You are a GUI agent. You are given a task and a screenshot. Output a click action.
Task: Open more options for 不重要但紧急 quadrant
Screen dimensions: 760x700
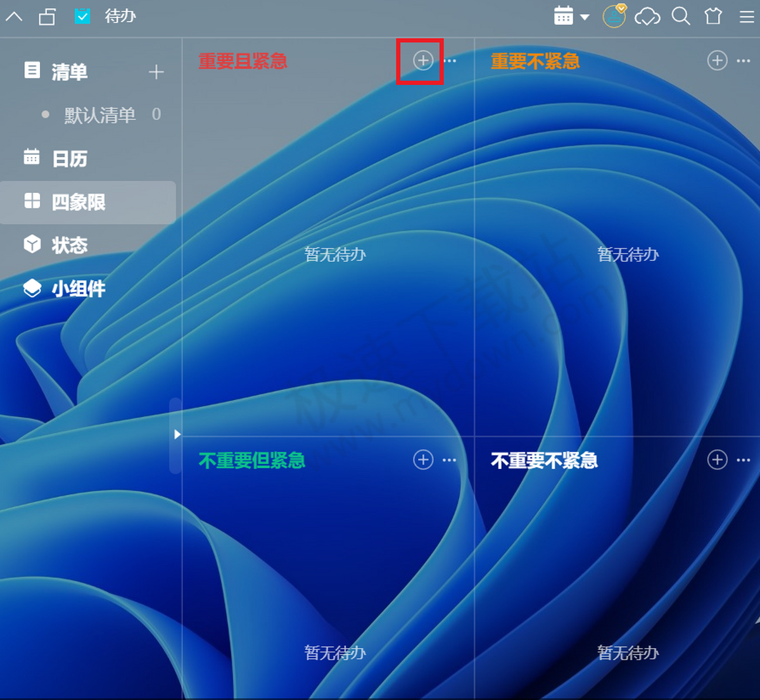point(450,460)
